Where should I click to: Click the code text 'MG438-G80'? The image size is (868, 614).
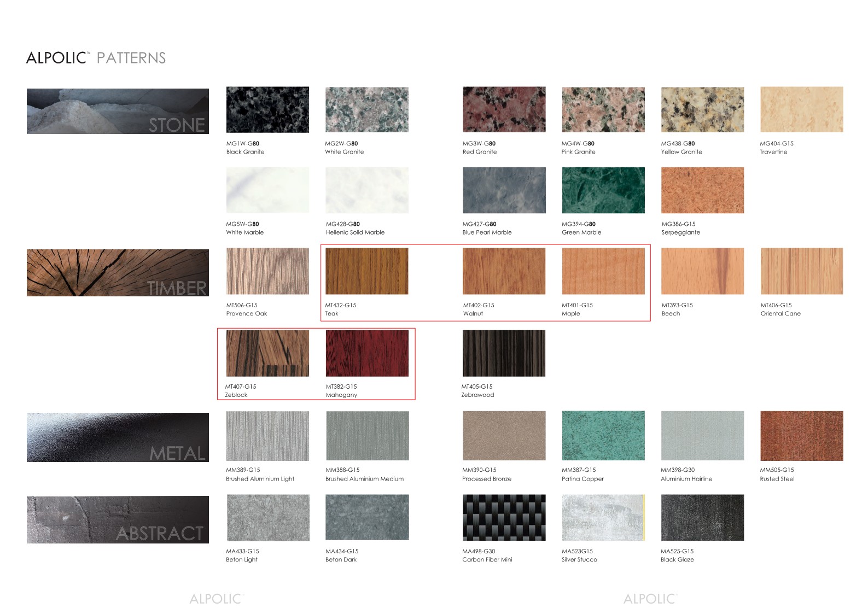[678, 143]
